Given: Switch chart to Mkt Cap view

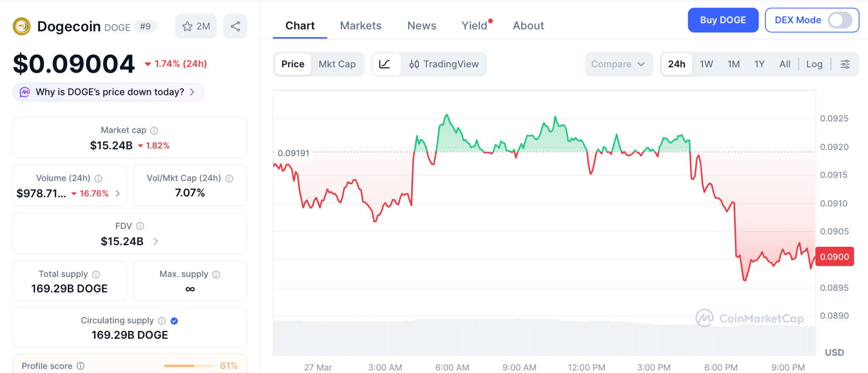Looking at the screenshot, I should point(337,64).
